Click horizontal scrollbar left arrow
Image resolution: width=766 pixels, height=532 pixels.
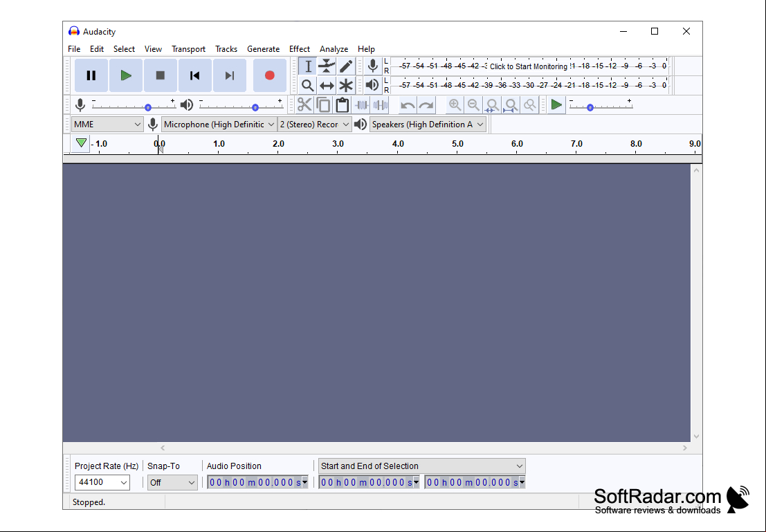163,448
